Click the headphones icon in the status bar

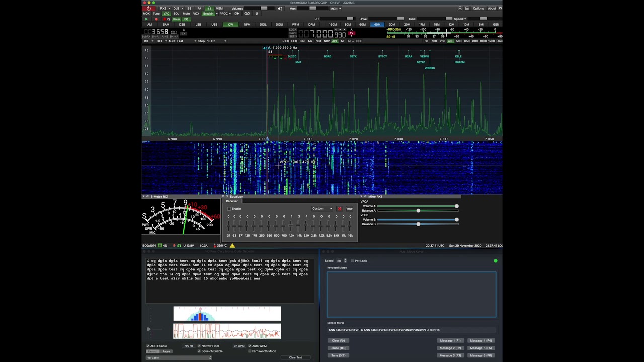coord(179,246)
